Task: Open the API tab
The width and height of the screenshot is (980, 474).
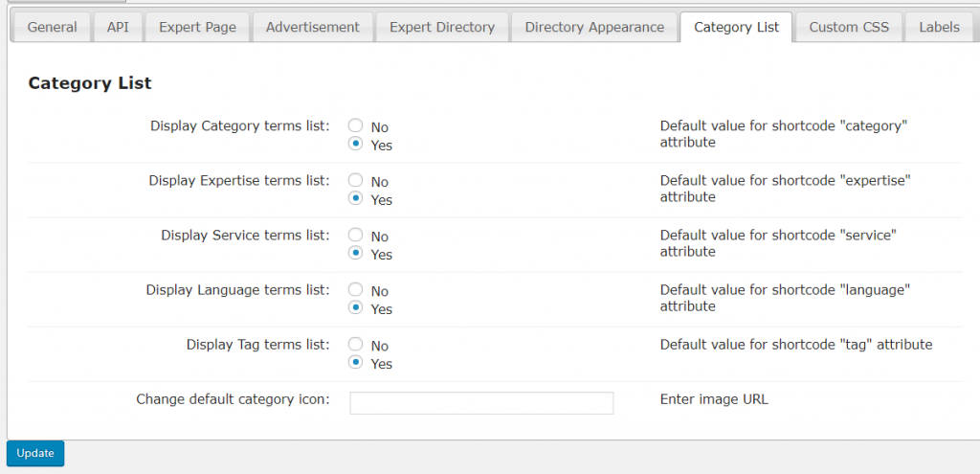Action: (117, 27)
